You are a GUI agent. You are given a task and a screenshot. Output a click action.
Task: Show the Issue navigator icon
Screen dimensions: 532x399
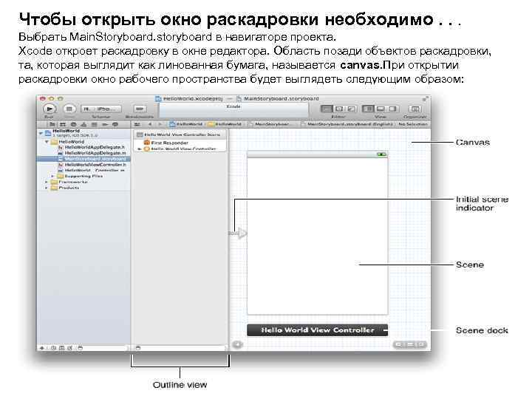pyautogui.click(x=83, y=125)
